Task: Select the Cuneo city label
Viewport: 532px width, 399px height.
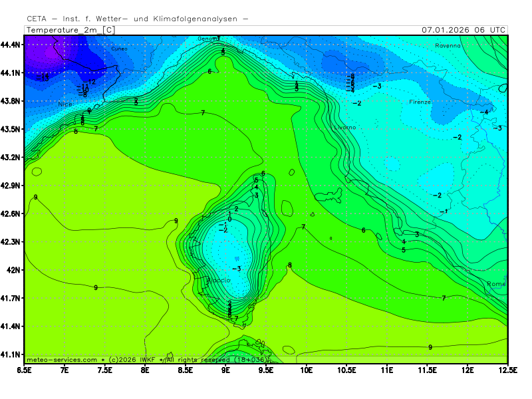Action: pyautogui.click(x=120, y=49)
